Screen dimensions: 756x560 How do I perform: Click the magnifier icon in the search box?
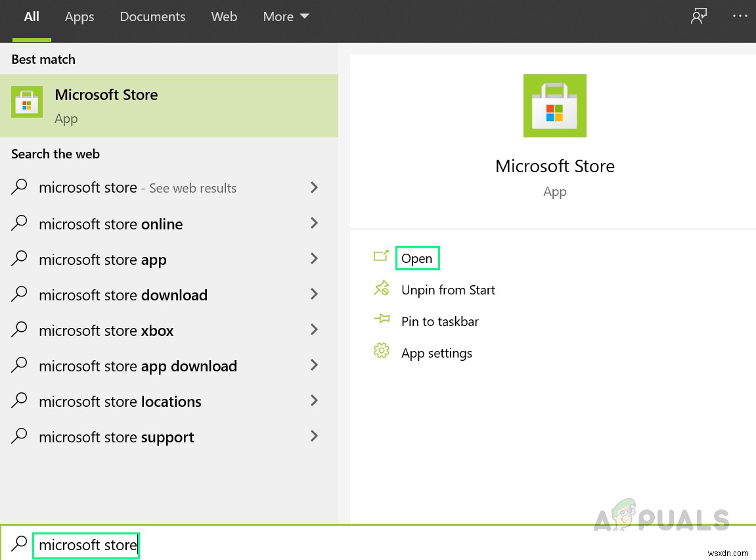tap(19, 543)
